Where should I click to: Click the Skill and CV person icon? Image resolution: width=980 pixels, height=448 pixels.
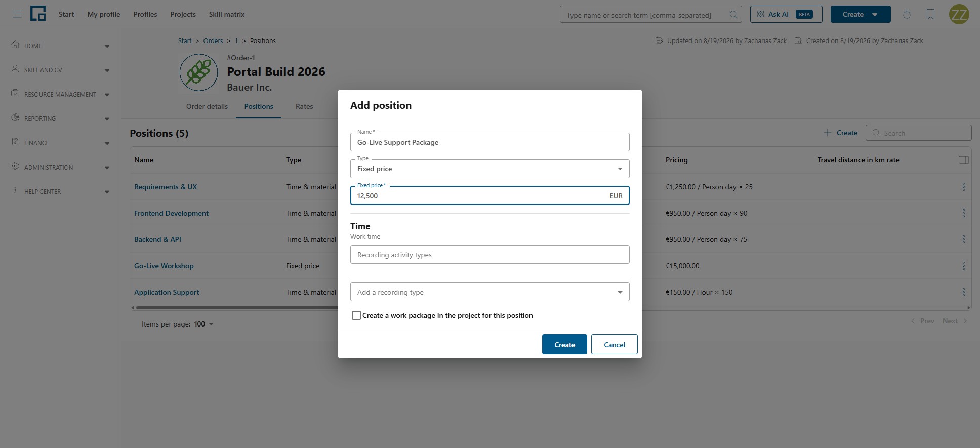pos(15,69)
